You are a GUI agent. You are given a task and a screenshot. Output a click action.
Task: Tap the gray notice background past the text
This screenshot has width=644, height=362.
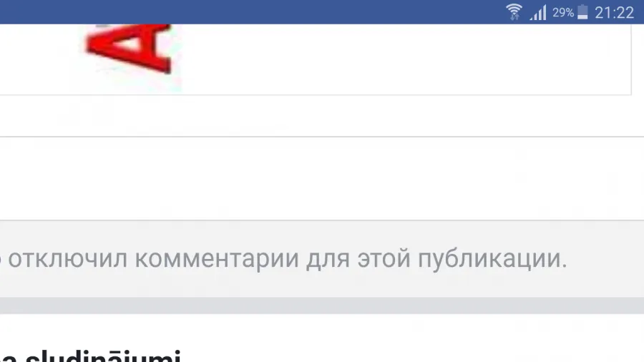tap(606, 259)
